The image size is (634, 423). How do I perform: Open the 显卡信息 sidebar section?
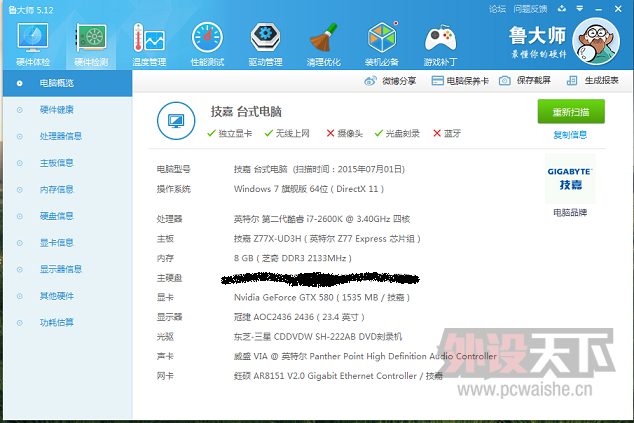[x=56, y=242]
